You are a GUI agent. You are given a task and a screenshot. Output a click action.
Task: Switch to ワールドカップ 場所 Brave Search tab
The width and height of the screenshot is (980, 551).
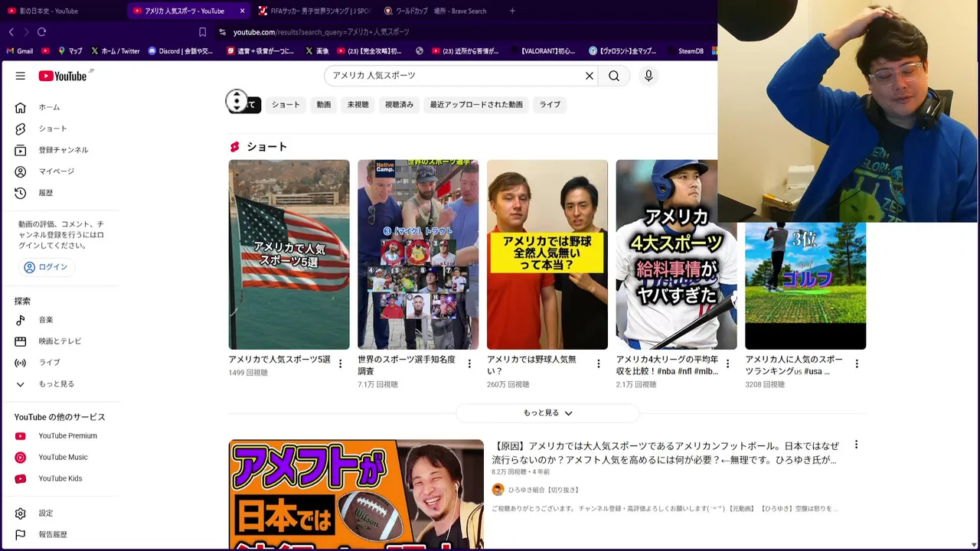pyautogui.click(x=439, y=11)
